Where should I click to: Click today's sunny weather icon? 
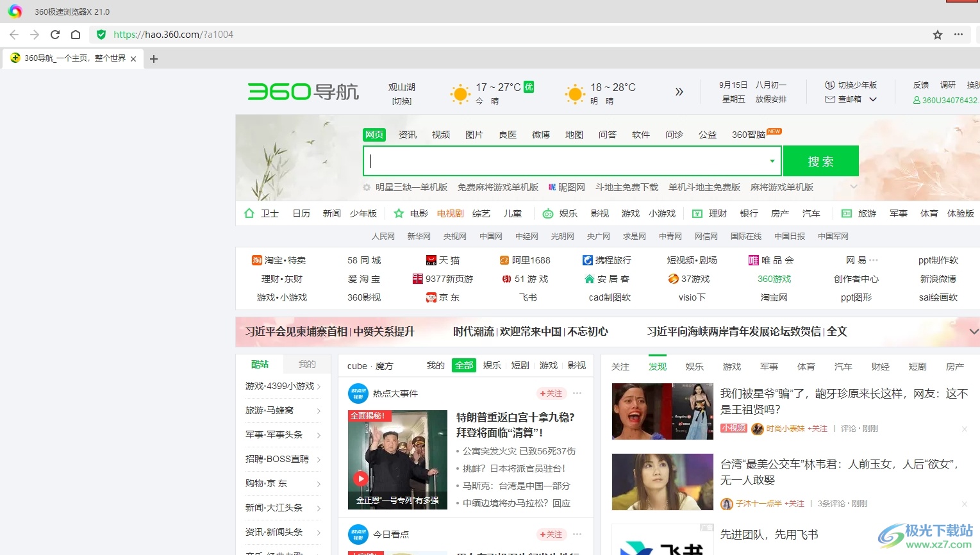pos(460,94)
